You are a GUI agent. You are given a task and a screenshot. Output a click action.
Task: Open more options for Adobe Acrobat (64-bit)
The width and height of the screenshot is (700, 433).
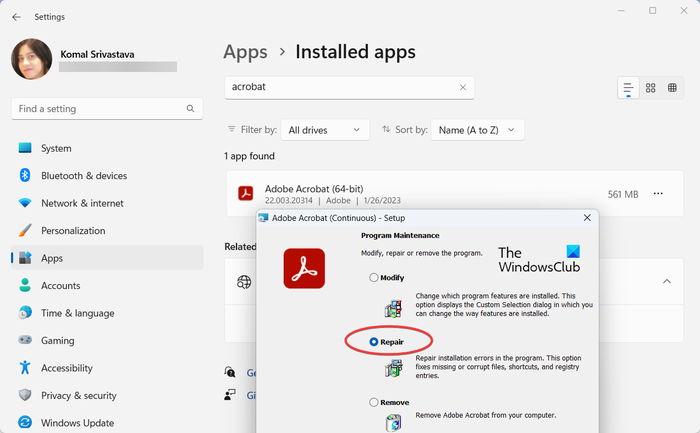tap(658, 194)
